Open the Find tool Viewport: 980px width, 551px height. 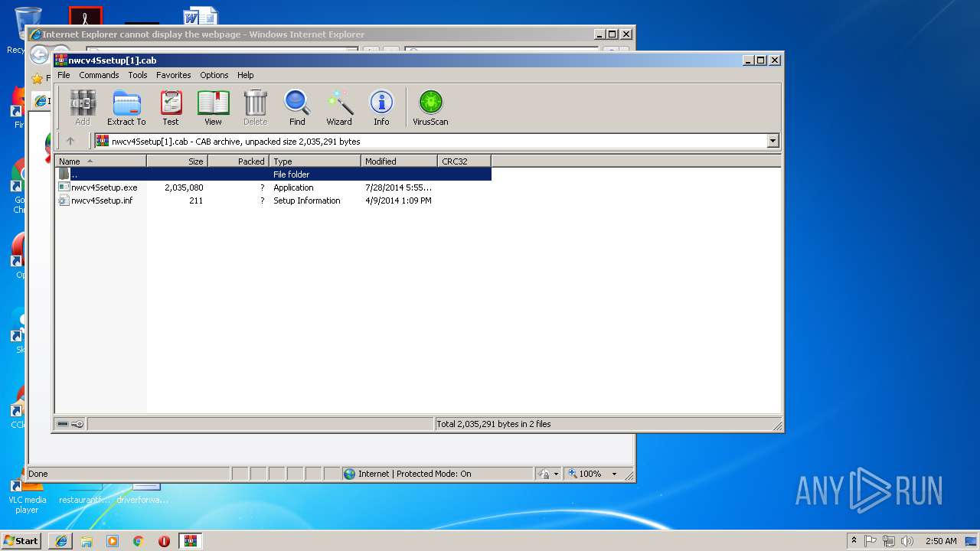(x=297, y=108)
